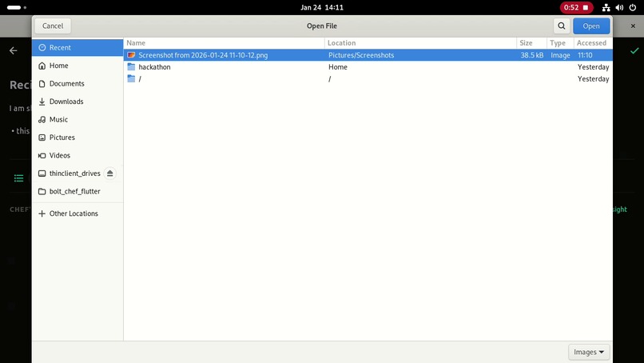The image size is (644, 363).
Task: Click the Recent clock icon
Action: click(42, 48)
